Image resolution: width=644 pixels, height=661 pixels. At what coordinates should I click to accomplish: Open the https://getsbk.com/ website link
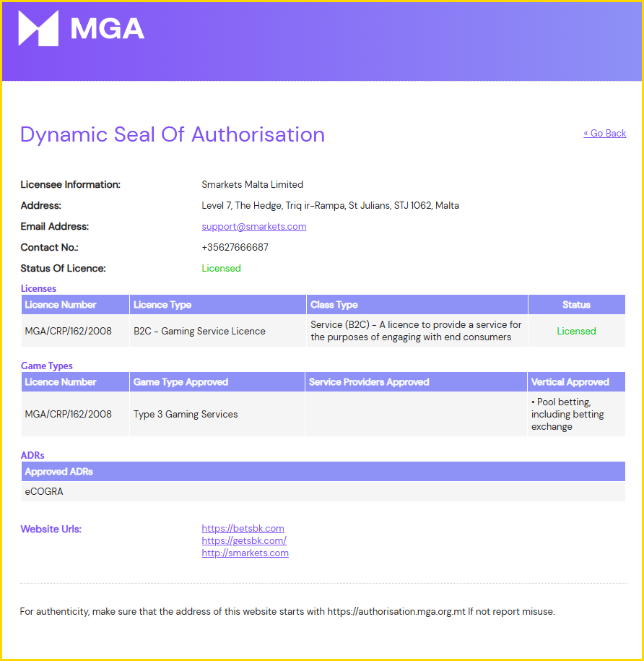pyautogui.click(x=244, y=540)
